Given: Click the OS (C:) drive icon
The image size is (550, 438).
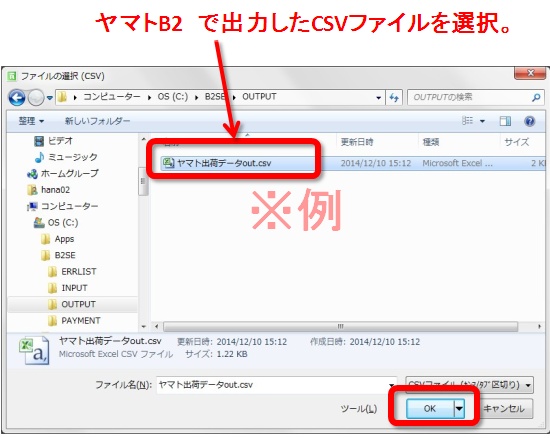Looking at the screenshot, I should (x=39, y=223).
